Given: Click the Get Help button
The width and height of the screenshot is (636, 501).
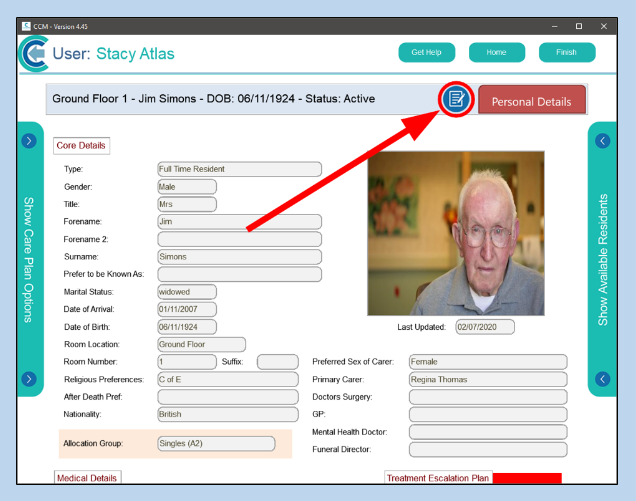Looking at the screenshot, I should (x=426, y=52).
